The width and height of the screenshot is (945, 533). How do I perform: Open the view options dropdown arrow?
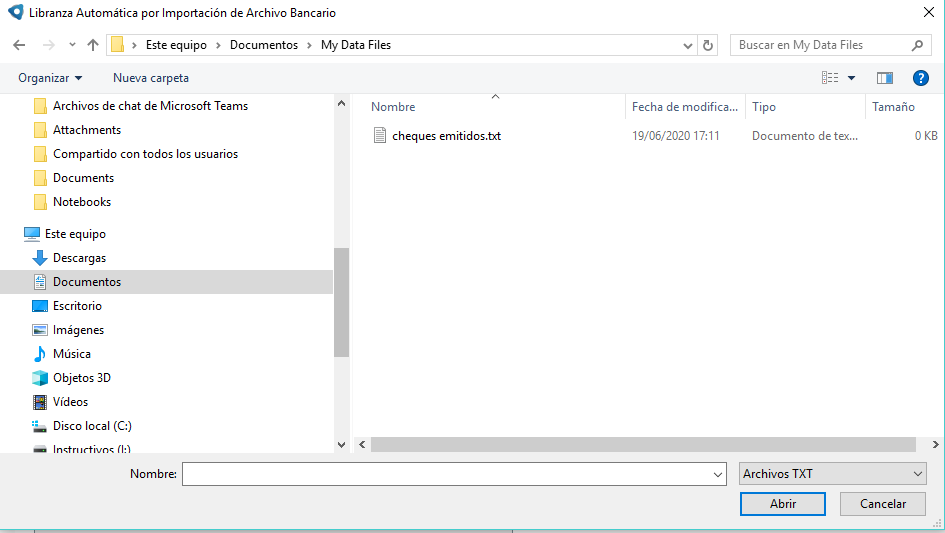(x=852, y=78)
